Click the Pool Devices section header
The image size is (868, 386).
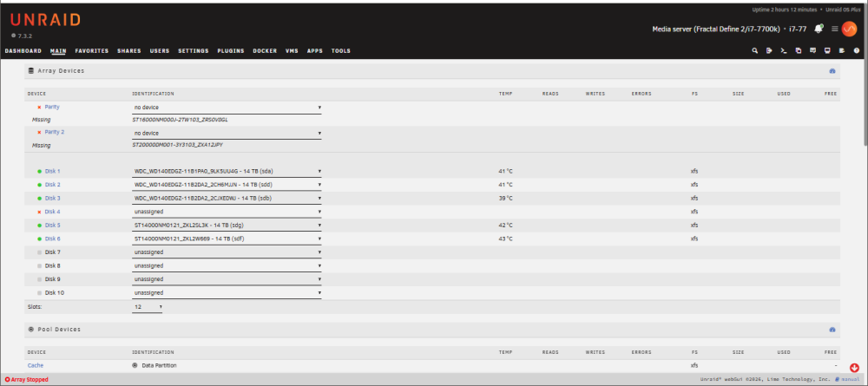tap(431, 330)
